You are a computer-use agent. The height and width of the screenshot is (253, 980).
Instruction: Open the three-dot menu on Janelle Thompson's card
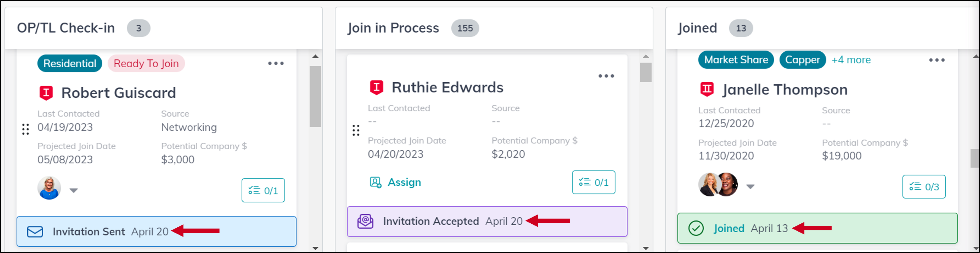[x=937, y=60]
